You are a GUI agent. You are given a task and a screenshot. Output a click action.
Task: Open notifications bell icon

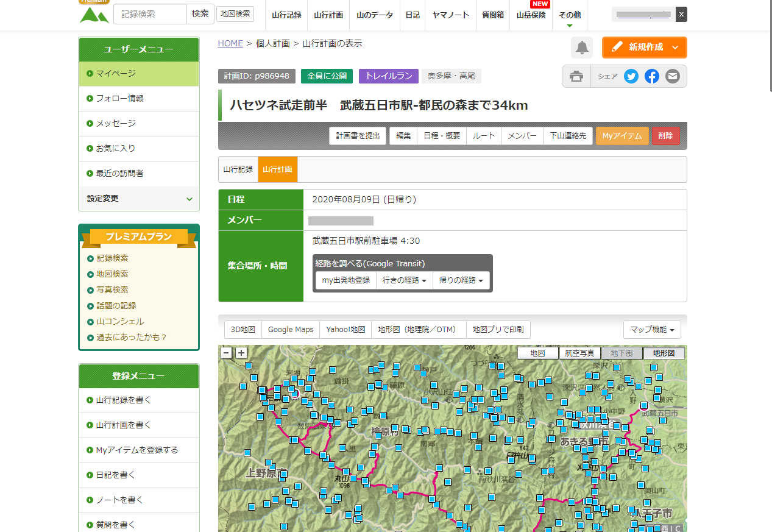point(582,48)
